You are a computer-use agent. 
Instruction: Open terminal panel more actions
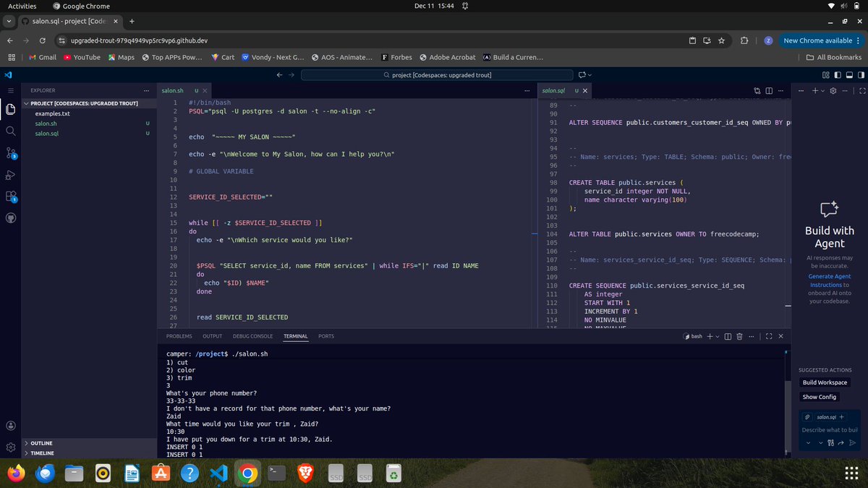(751, 336)
